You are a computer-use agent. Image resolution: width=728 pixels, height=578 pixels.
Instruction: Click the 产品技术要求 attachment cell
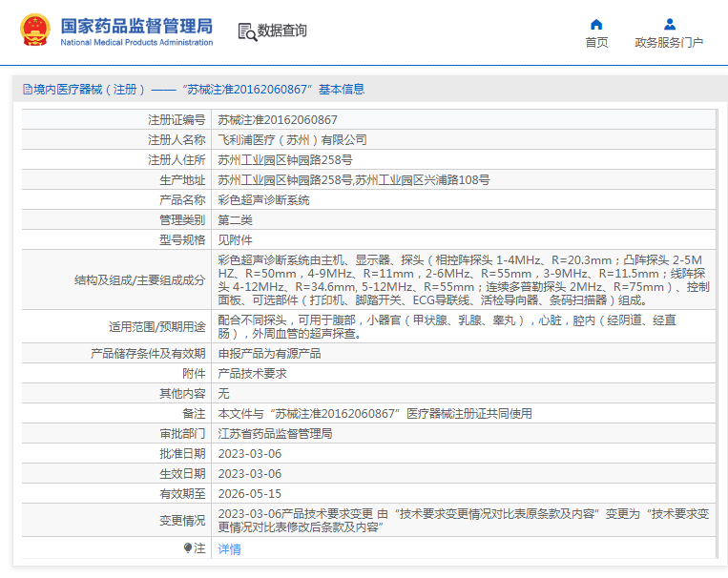(x=252, y=373)
